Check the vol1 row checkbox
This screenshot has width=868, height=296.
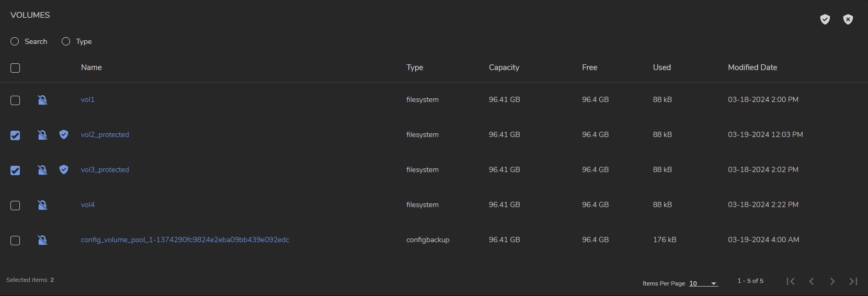[15, 100]
